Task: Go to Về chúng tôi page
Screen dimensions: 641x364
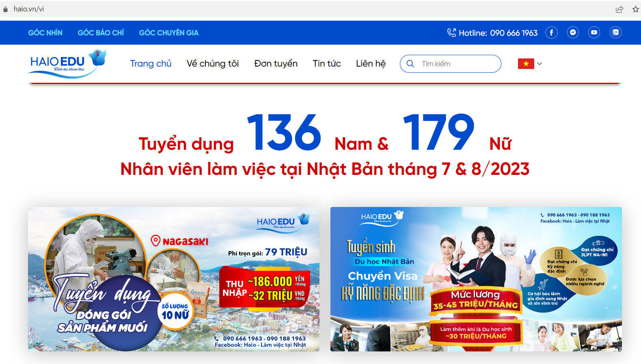Action: (x=213, y=64)
